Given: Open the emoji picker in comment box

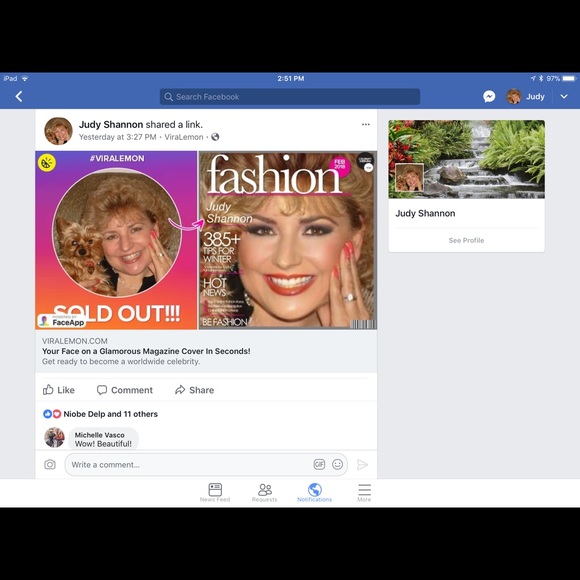Looking at the screenshot, I should pos(337,464).
